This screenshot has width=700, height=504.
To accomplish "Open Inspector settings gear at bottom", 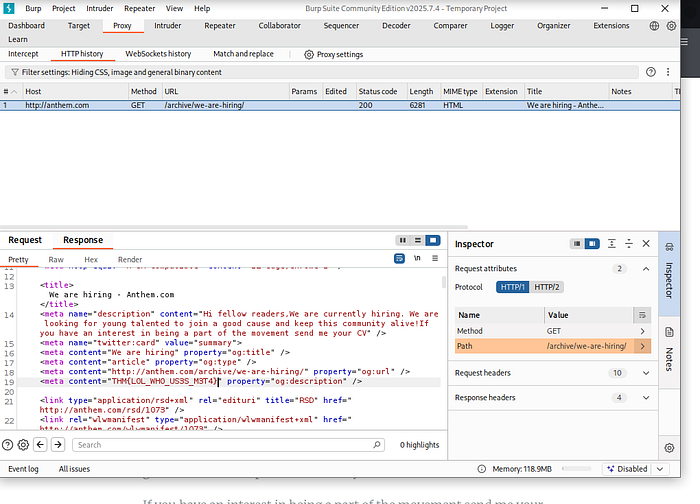I will point(669,448).
